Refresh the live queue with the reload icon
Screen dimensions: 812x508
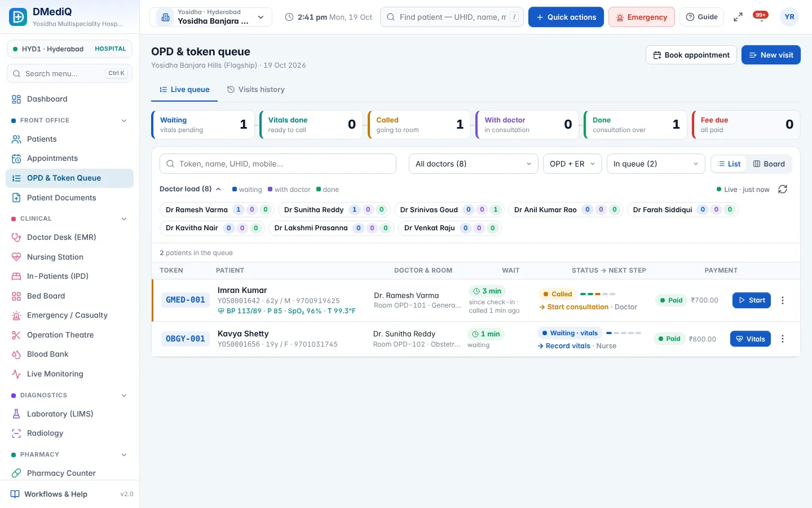[783, 189]
